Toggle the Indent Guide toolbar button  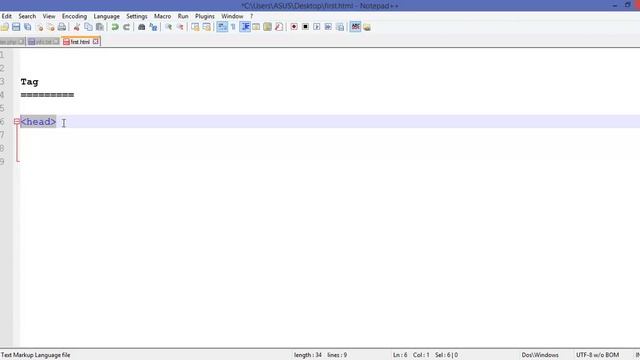click(x=245, y=27)
